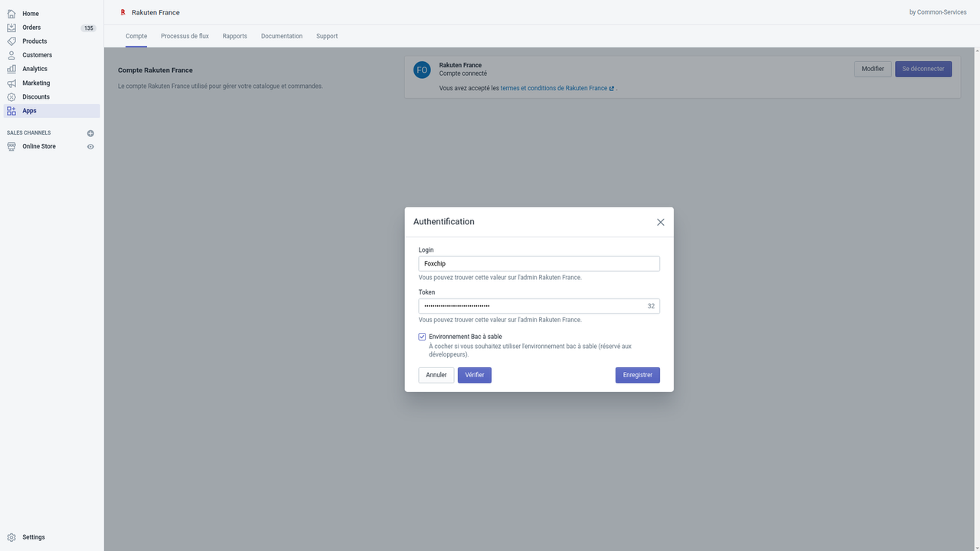Click the Marketing megaphone icon
980x551 pixels.
(x=11, y=83)
